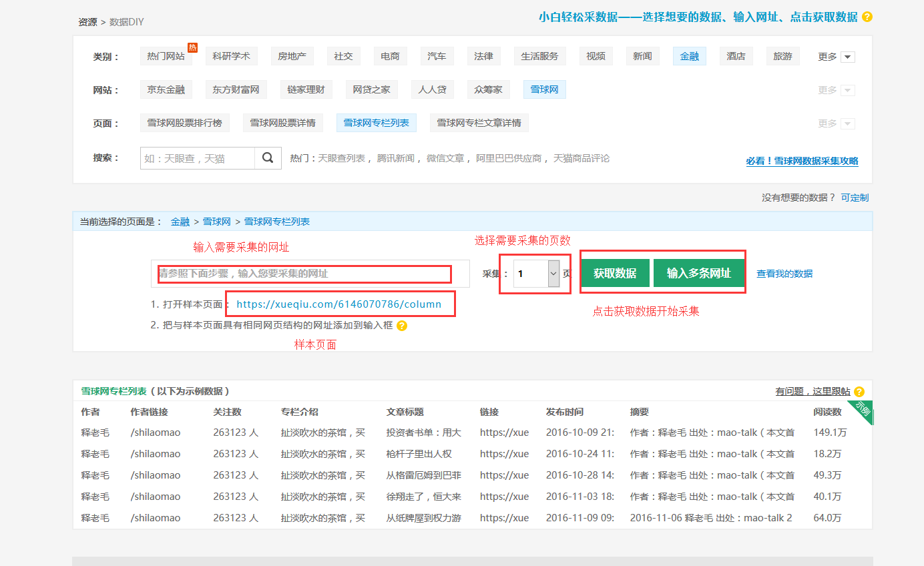Select 电商 category
Viewport: 924px width, 566px height.
tap(391, 56)
